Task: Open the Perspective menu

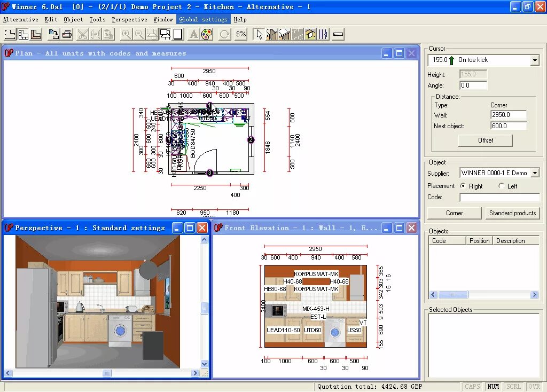Action: click(129, 20)
